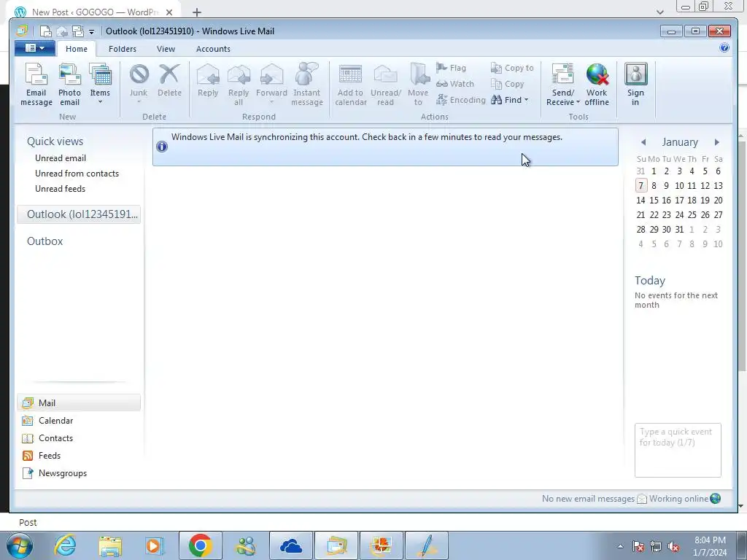Click synchronizing info banner icon
The width and height of the screenshot is (747, 560).
click(x=162, y=147)
